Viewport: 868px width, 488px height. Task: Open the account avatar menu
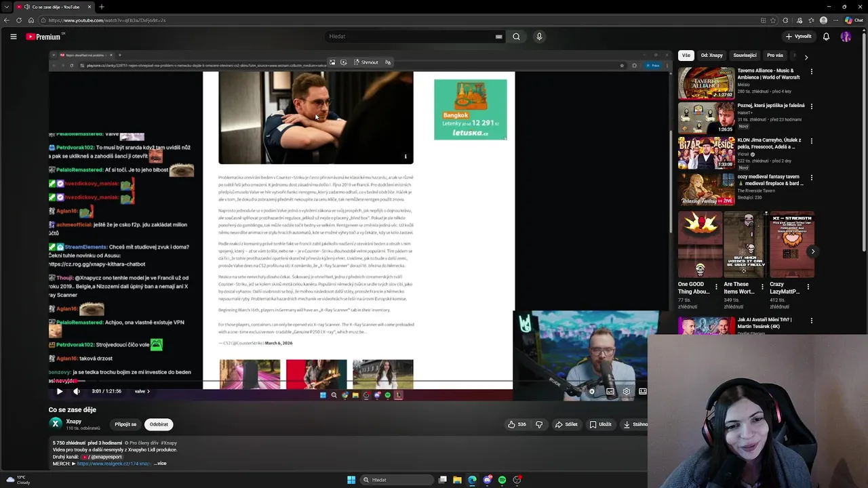846,37
